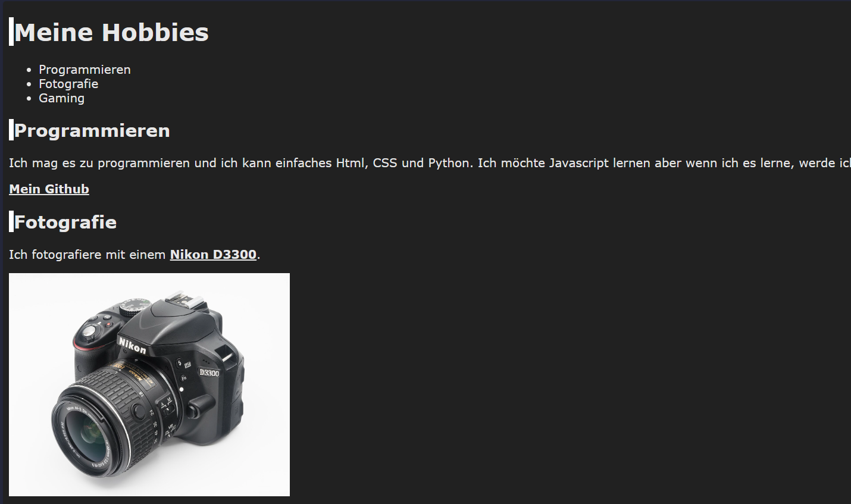This screenshot has width=851, height=504.
Task: Select the Programmieren bullet list item
Action: [x=85, y=70]
